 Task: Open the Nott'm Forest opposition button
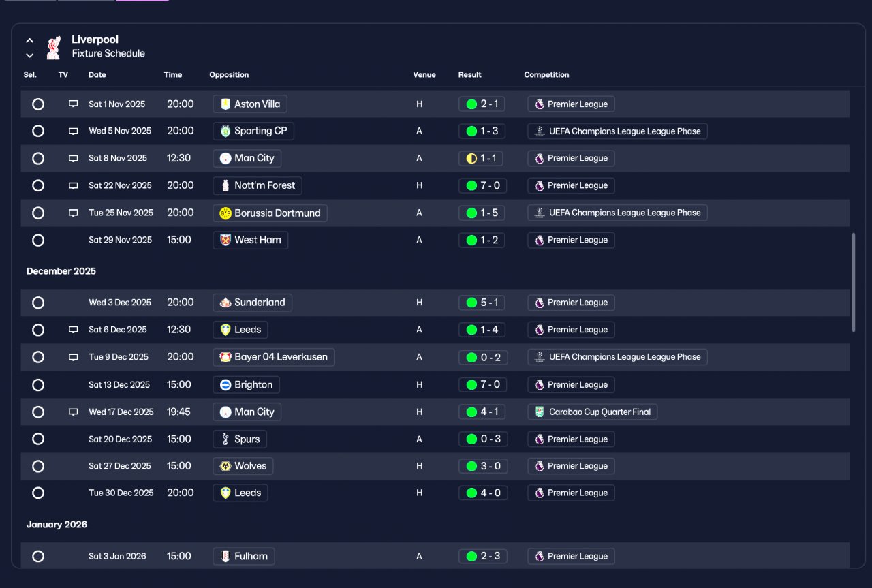coord(258,185)
